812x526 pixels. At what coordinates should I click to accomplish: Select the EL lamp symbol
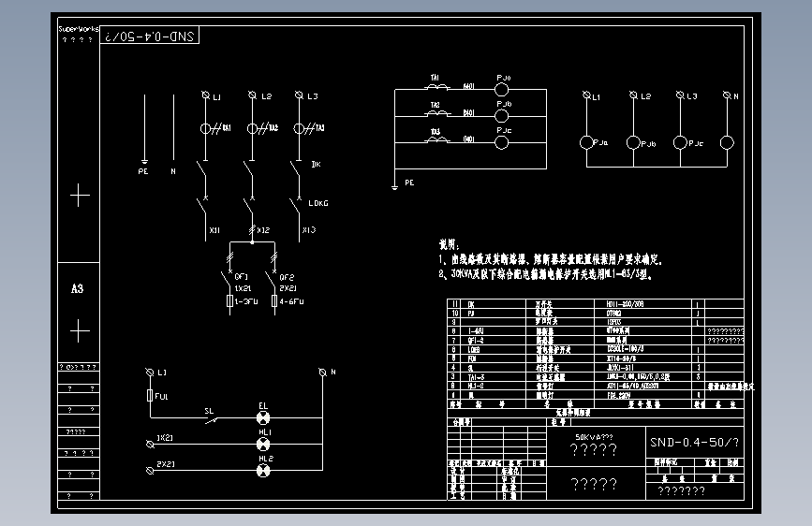click(263, 417)
